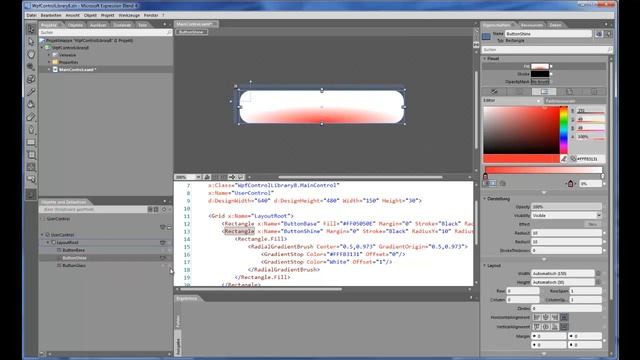Click the RadiusX input field

pos(567,233)
